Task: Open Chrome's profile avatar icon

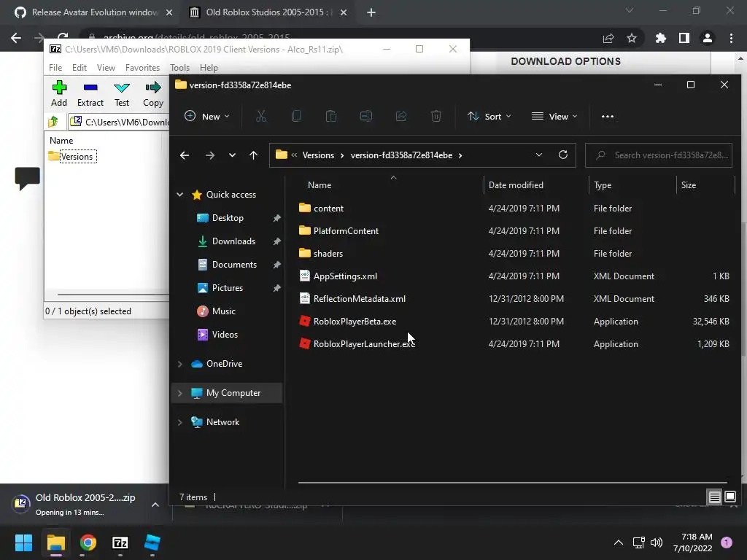Action: click(708, 38)
